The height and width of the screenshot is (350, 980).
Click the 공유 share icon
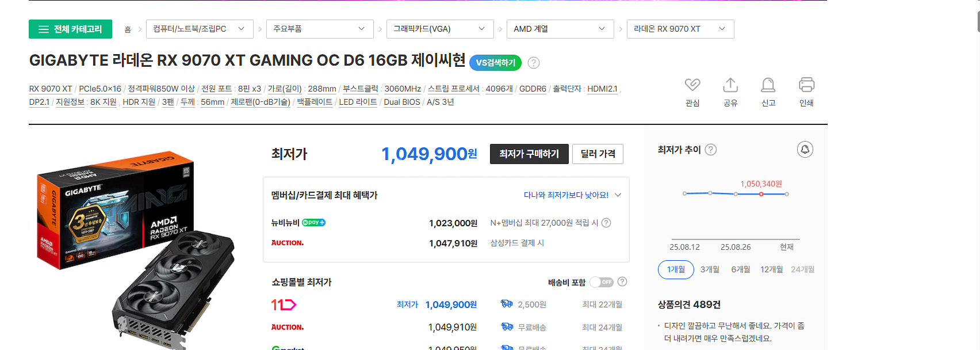pyautogui.click(x=730, y=85)
